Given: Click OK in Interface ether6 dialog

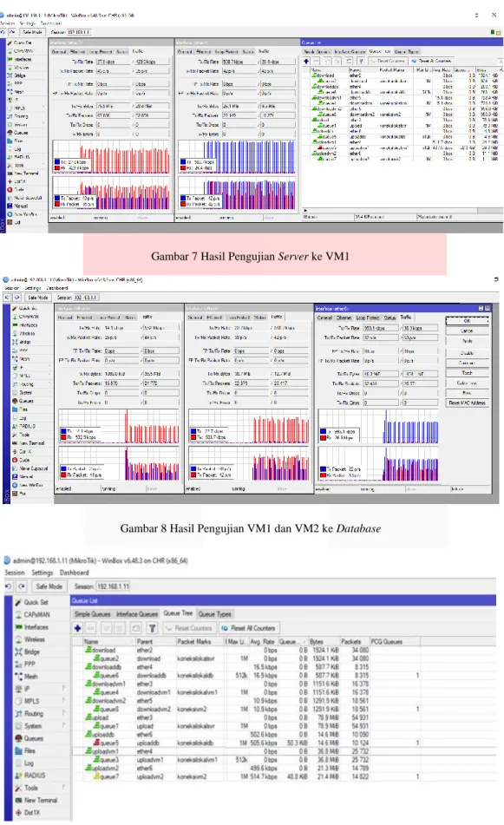Looking at the screenshot, I should pos(468,320).
